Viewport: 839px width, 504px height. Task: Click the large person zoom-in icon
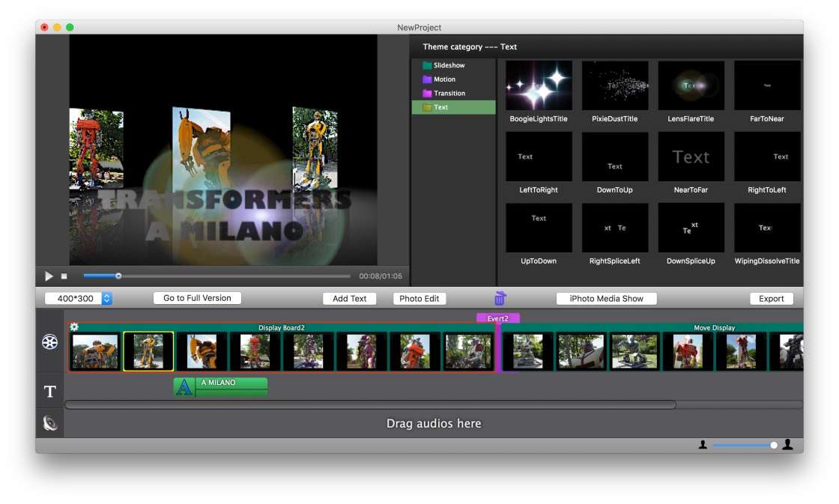coord(787,445)
